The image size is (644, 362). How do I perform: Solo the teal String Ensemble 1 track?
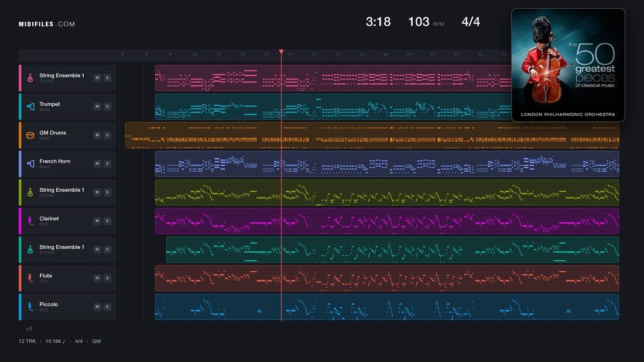pyautogui.click(x=107, y=249)
